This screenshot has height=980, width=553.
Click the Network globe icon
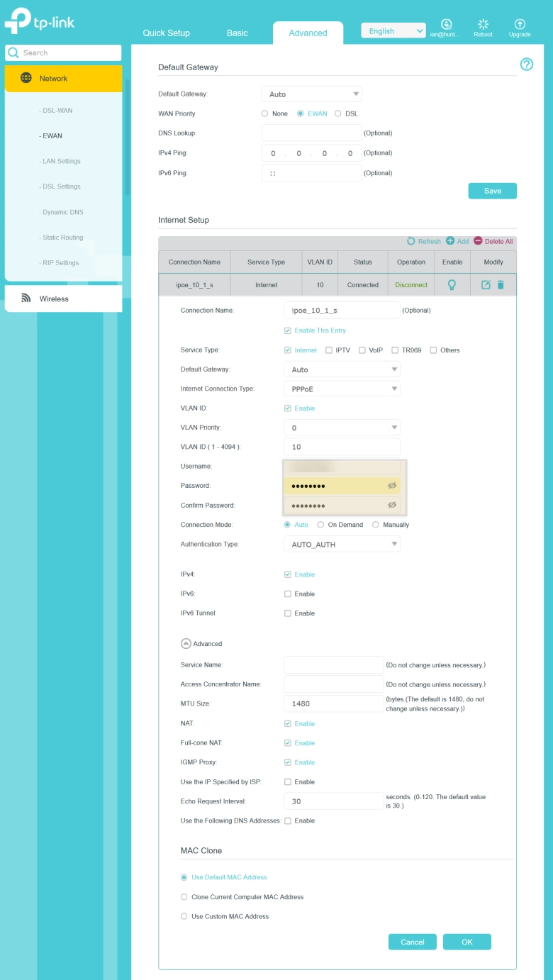pyautogui.click(x=26, y=78)
